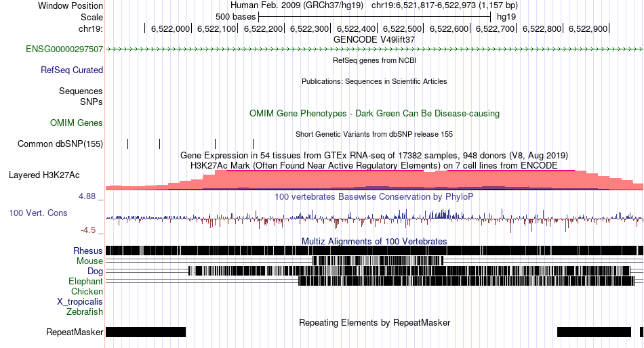The width and height of the screenshot is (644, 348).
Task: Click the PhyloP minimum value -4.5
Action: (x=88, y=230)
